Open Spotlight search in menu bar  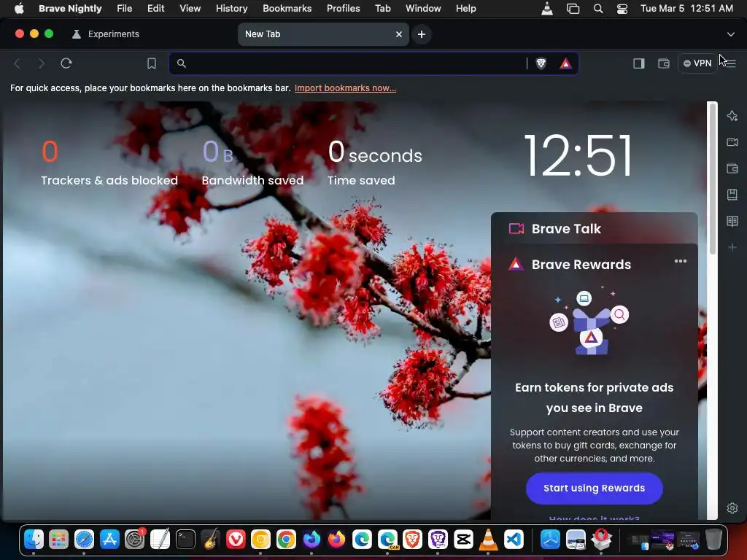click(598, 9)
